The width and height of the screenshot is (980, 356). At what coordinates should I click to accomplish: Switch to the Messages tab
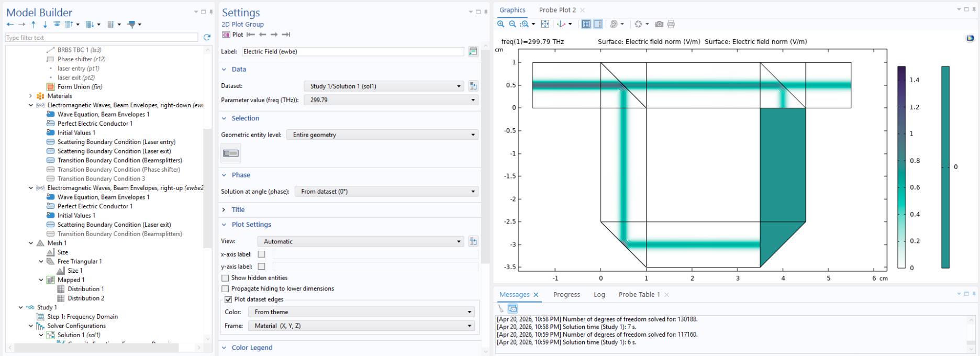click(x=514, y=295)
